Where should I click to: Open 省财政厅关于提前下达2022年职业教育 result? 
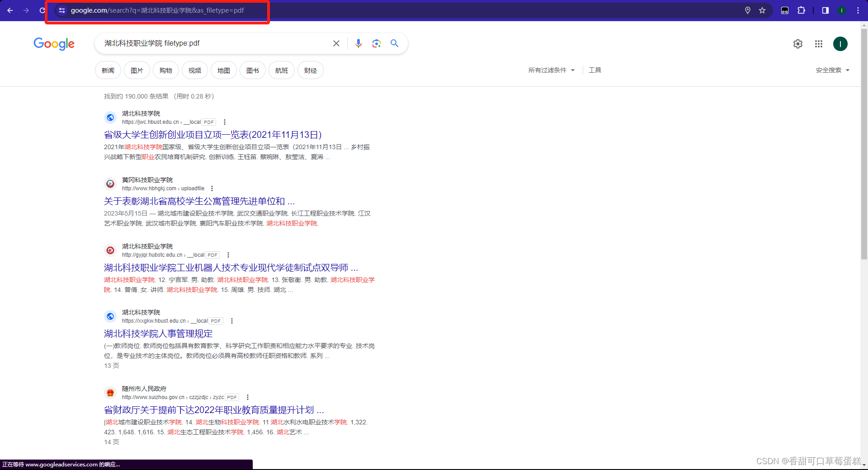click(214, 410)
